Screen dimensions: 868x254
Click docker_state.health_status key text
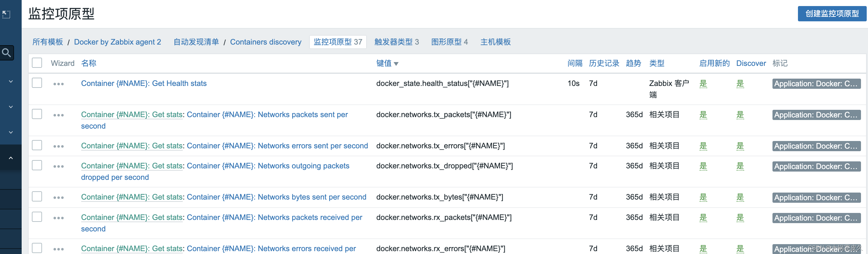point(442,83)
